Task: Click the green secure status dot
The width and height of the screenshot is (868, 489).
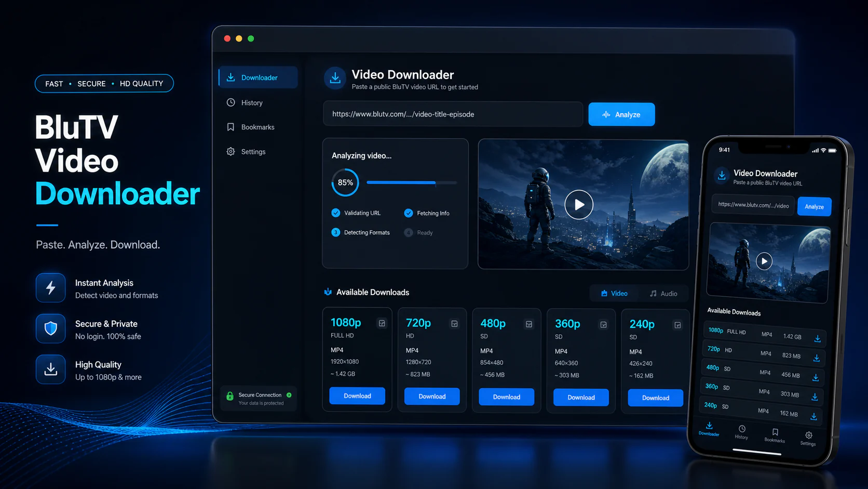Action: [289, 395]
